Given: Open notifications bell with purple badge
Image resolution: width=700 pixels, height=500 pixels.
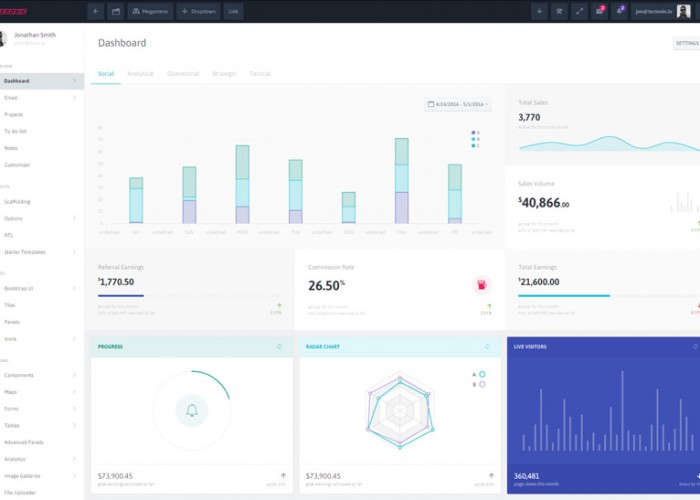Looking at the screenshot, I should 620,12.
